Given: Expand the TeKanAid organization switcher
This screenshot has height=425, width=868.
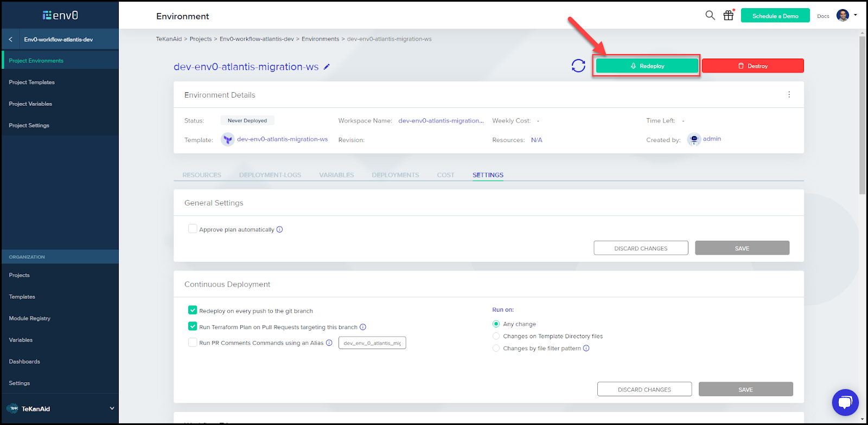Looking at the screenshot, I should click(112, 409).
